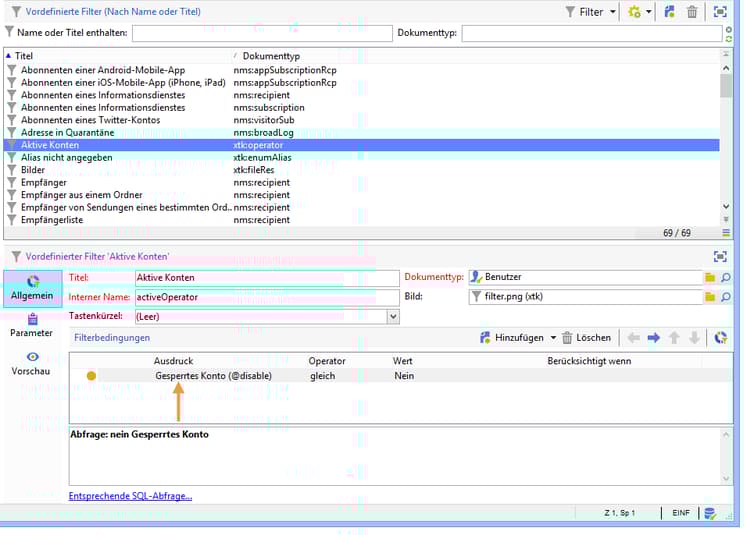Select 'Empfänger aus einem Ordner' row

(361, 195)
